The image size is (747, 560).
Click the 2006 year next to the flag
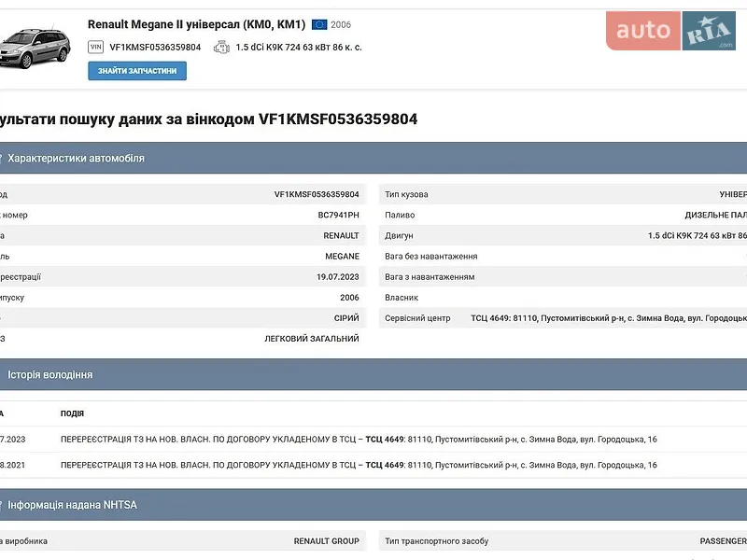click(x=341, y=25)
